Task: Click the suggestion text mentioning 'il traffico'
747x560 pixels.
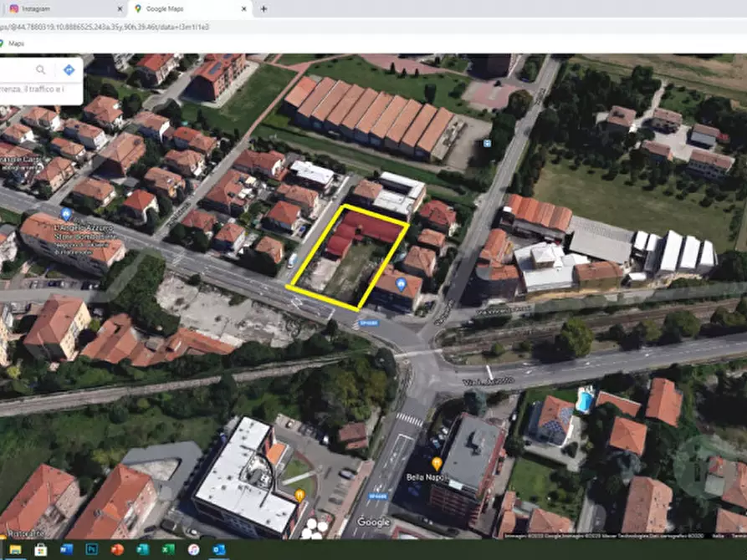Action: point(33,89)
